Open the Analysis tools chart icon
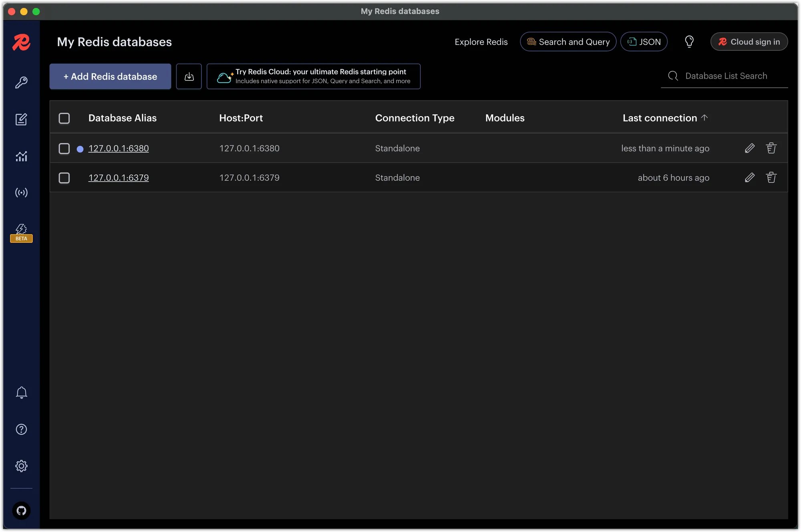Image resolution: width=801 pixels, height=532 pixels. (21, 156)
